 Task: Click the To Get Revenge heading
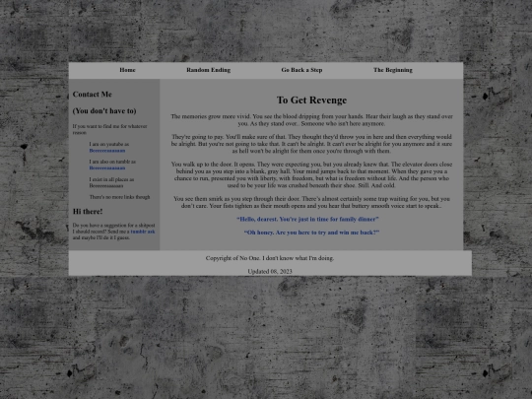[311, 100]
